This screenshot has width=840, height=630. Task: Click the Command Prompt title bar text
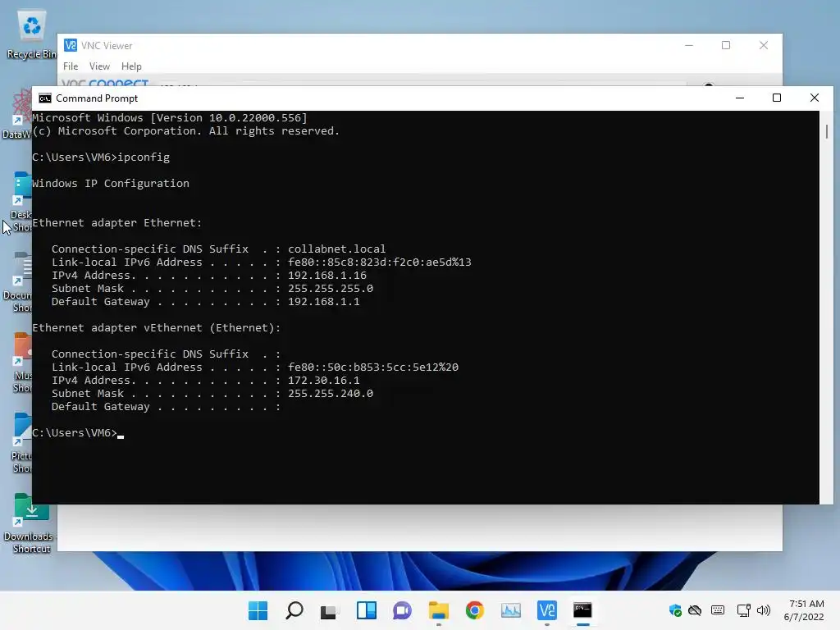[97, 98]
